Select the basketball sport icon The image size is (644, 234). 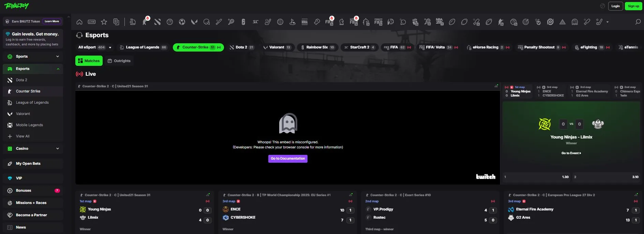coord(170,22)
